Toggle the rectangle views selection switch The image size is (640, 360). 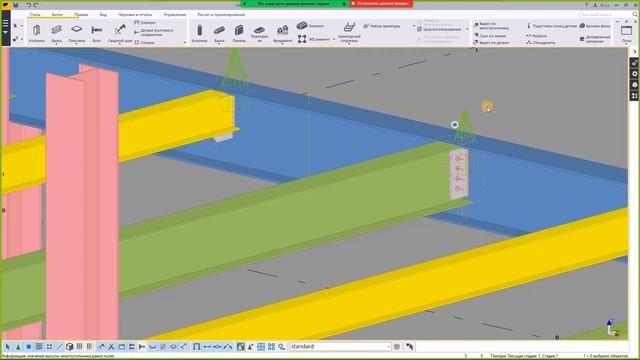click(x=122, y=347)
